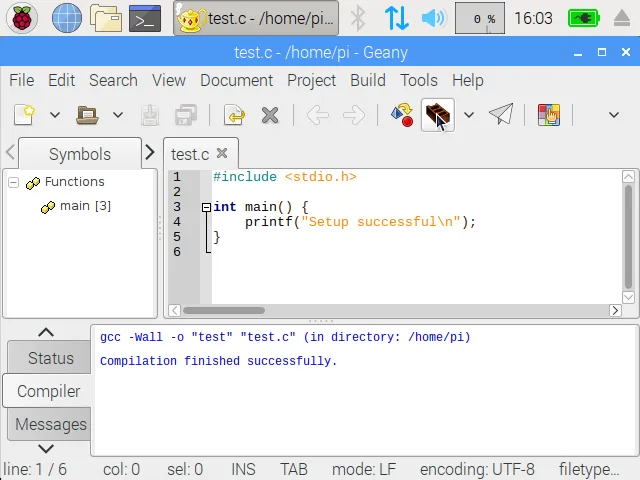This screenshot has width=640, height=480.
Task: Close the test.c document tab
Action: (222, 153)
